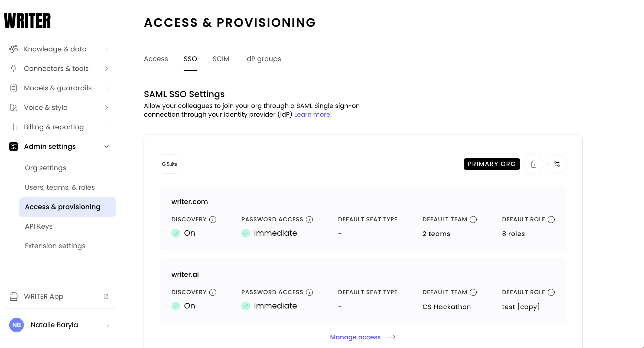
Task: Click the WRITER App external link icon
Action: [x=106, y=296]
